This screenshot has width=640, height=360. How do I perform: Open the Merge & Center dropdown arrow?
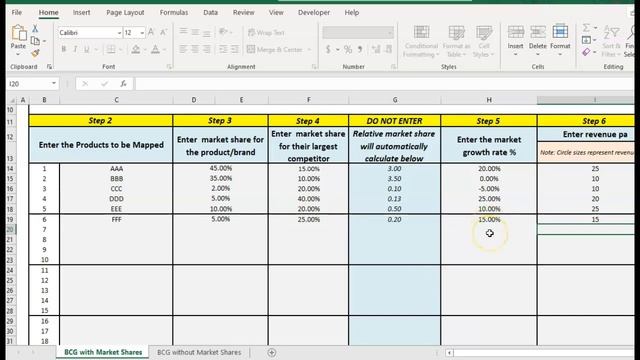pos(309,50)
